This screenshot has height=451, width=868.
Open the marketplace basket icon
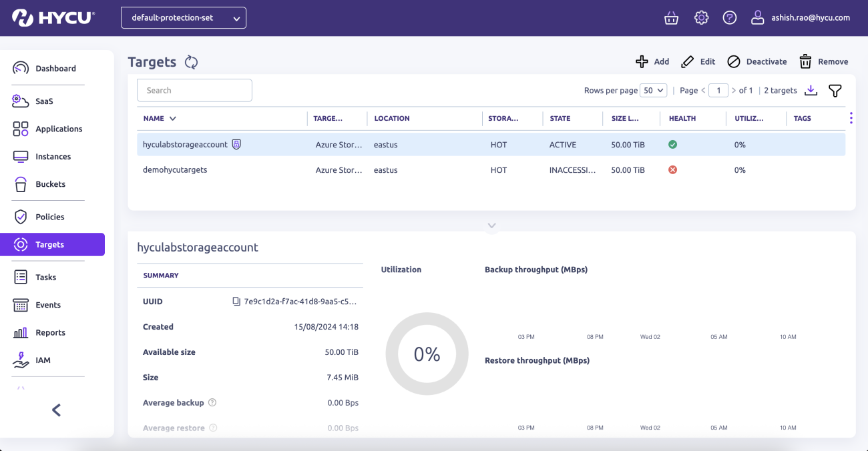pyautogui.click(x=671, y=18)
